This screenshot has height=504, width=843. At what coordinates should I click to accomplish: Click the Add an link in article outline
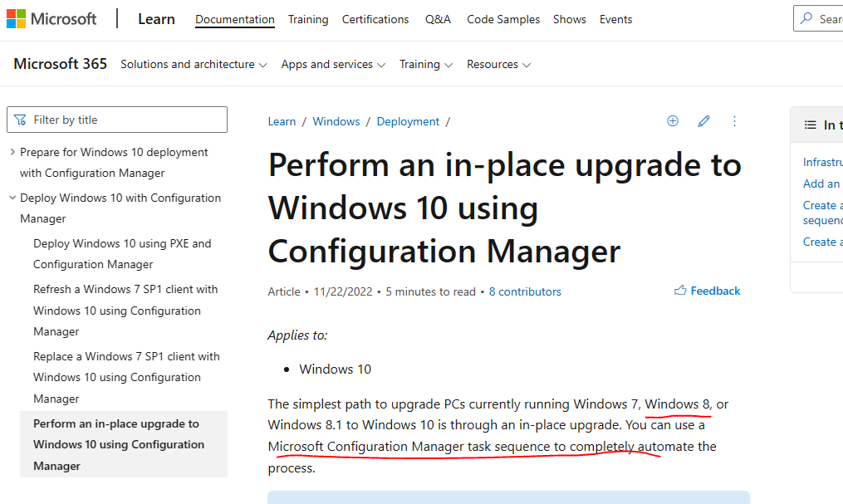tap(821, 183)
